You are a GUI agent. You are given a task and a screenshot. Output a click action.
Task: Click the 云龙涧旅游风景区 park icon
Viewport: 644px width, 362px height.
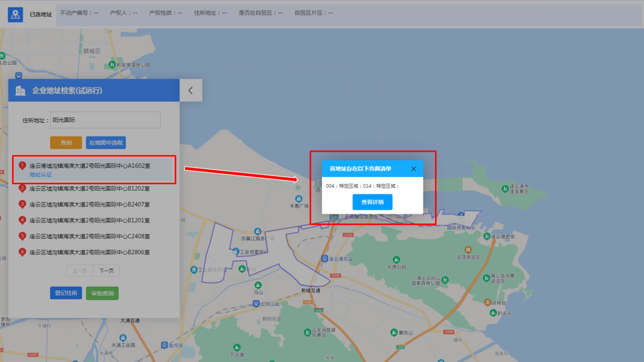(307, 333)
